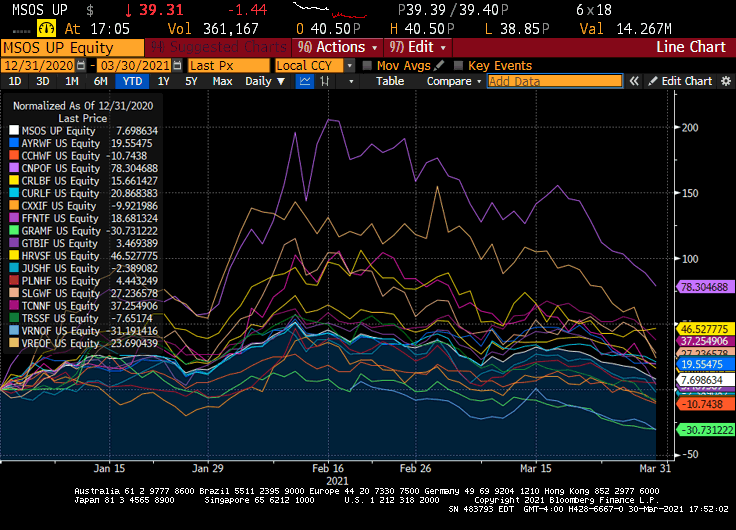736x530 pixels.
Task: Click the GRAMF US Equity green legend swatch
Action: (14, 230)
